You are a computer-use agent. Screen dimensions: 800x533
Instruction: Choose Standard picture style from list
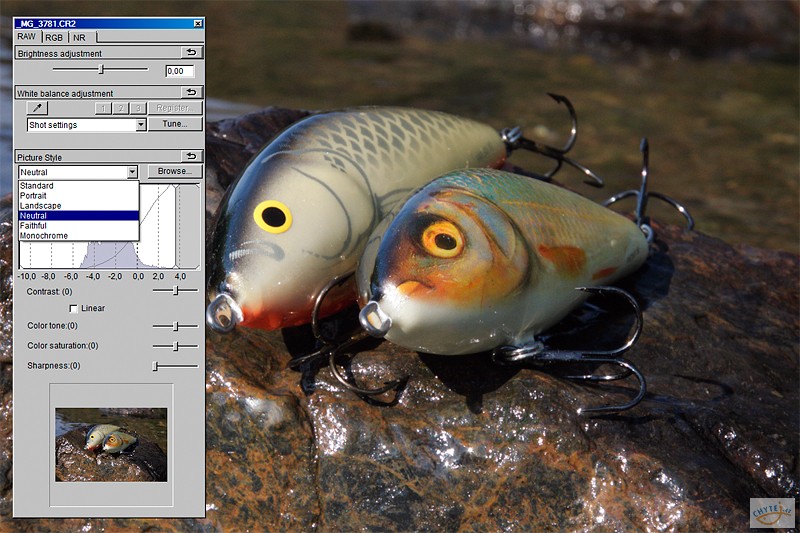tap(79, 186)
